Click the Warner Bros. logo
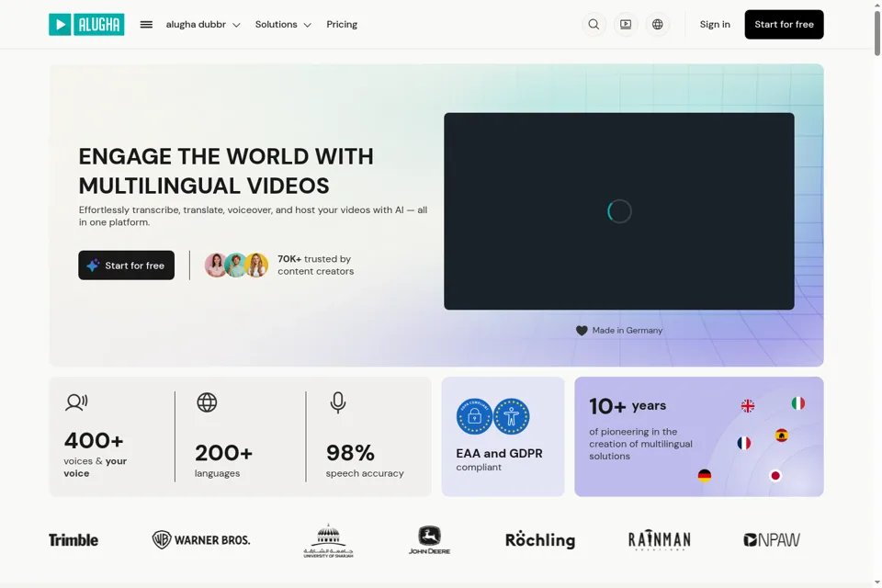The image size is (882, 588). pyautogui.click(x=201, y=539)
